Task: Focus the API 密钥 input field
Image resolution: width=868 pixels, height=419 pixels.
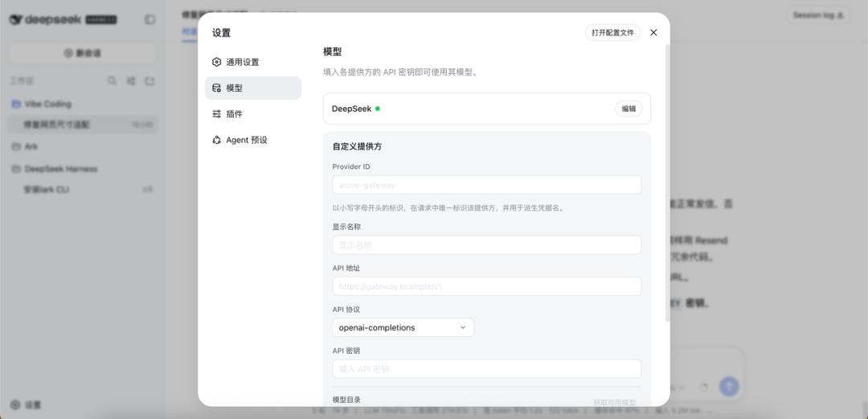Action: [x=486, y=369]
